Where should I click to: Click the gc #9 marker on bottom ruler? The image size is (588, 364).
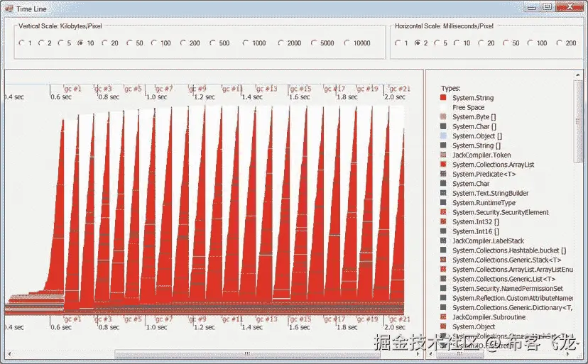point(197,319)
